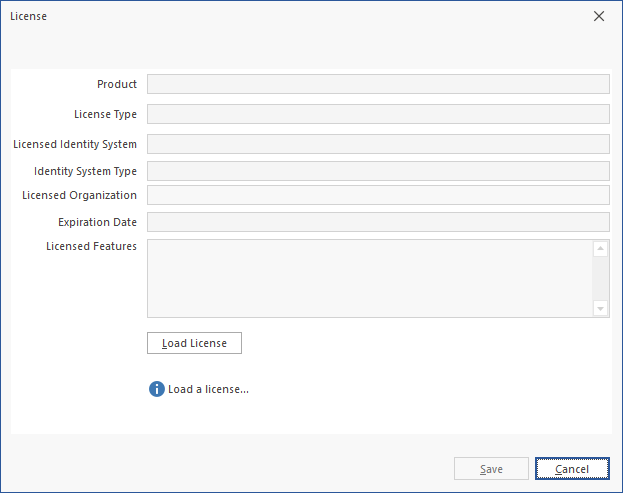Screen dimensions: 623x493
Task: Click the grayed-out Save button
Action: (491, 468)
